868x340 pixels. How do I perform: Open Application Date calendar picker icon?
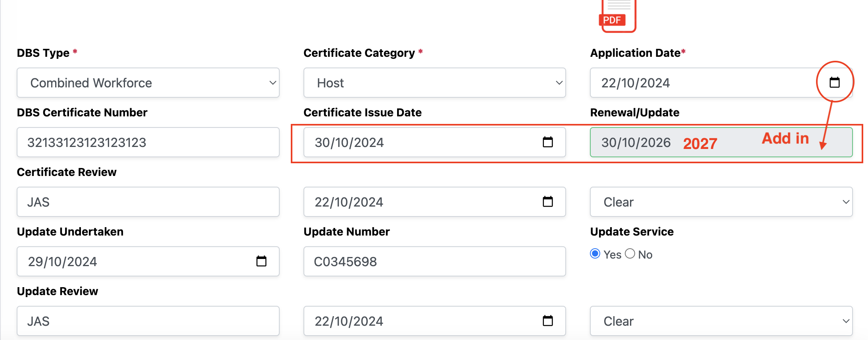(835, 82)
